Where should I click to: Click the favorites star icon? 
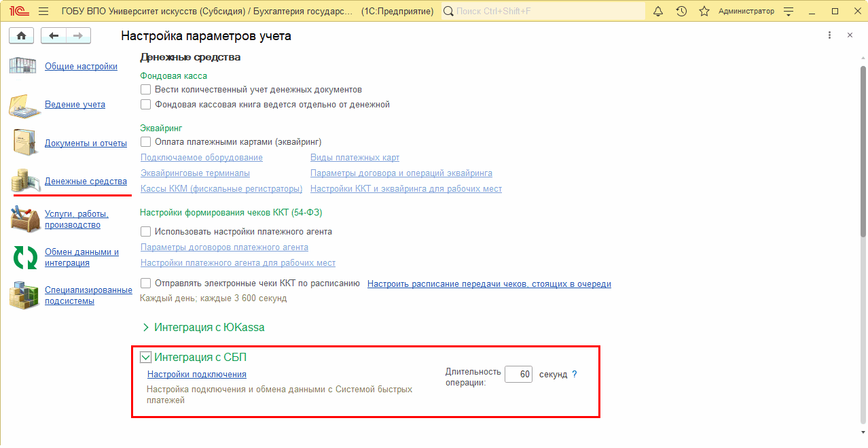coord(704,12)
